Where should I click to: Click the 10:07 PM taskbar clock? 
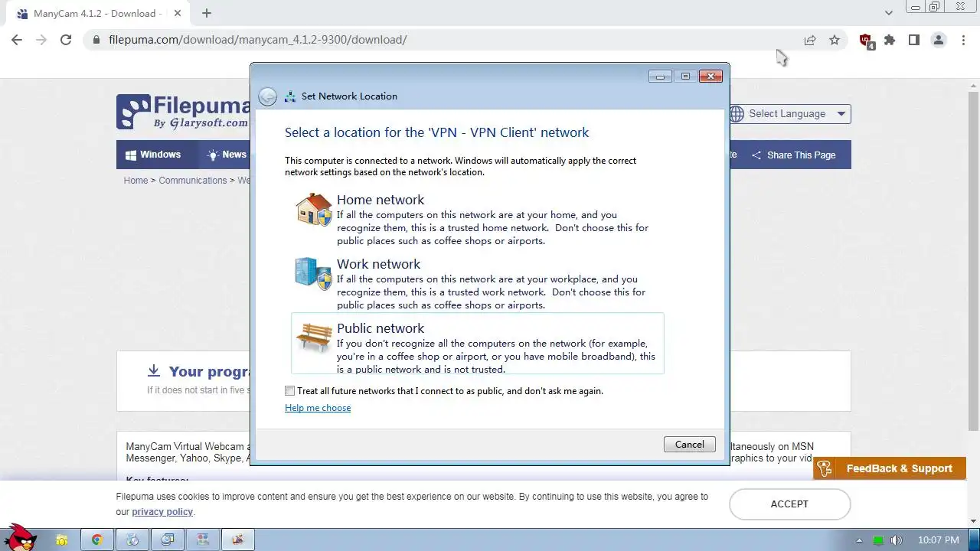[x=938, y=540]
